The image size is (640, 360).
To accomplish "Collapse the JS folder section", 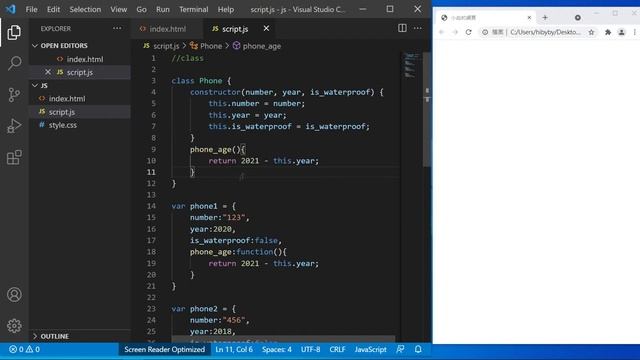I will pyautogui.click(x=35, y=85).
